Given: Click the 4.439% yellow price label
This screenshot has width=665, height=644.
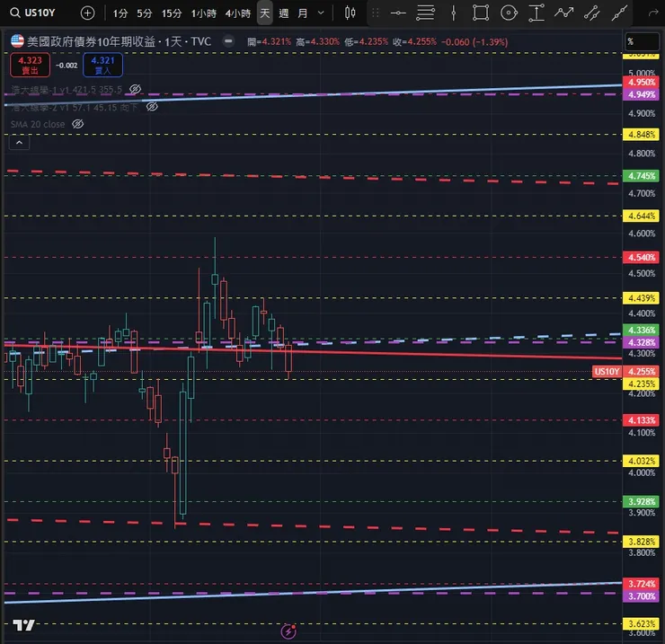Looking at the screenshot, I should [642, 298].
